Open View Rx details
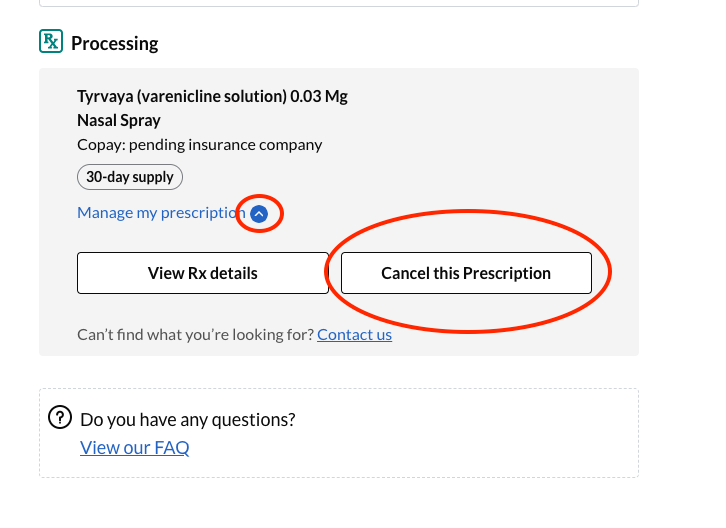 203,273
